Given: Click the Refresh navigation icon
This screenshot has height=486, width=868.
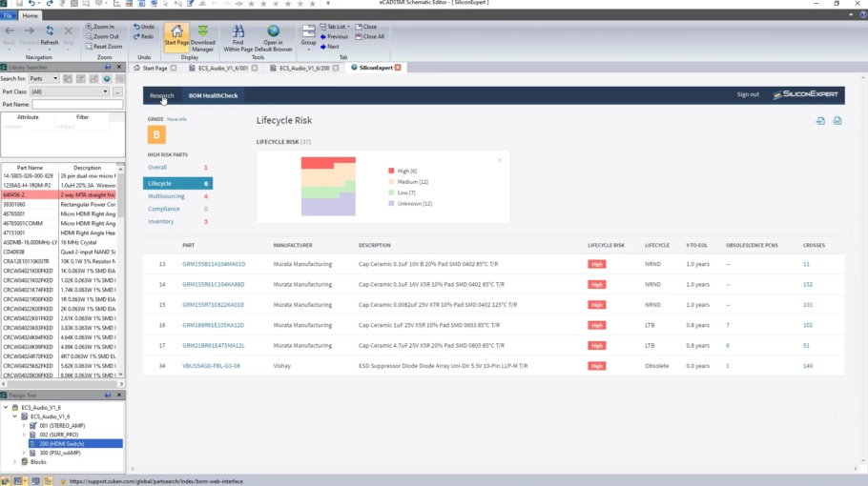Looking at the screenshot, I should (x=50, y=31).
